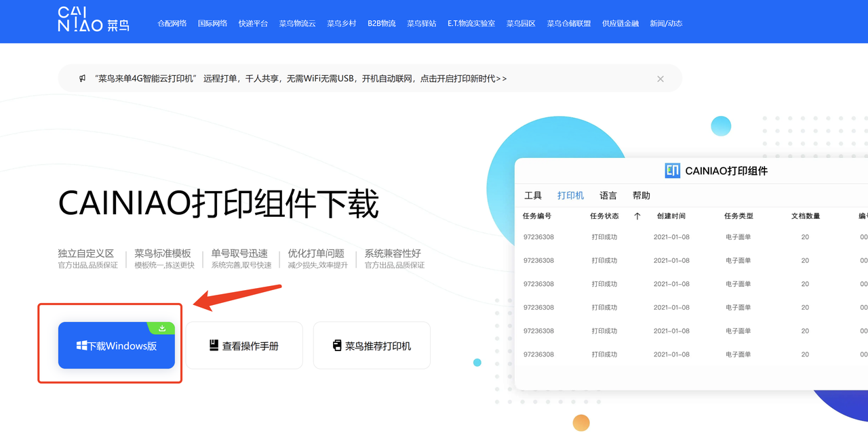Click the ascending sort arrow beside 创建时间
Screen dimensions: 868x448
(x=637, y=216)
